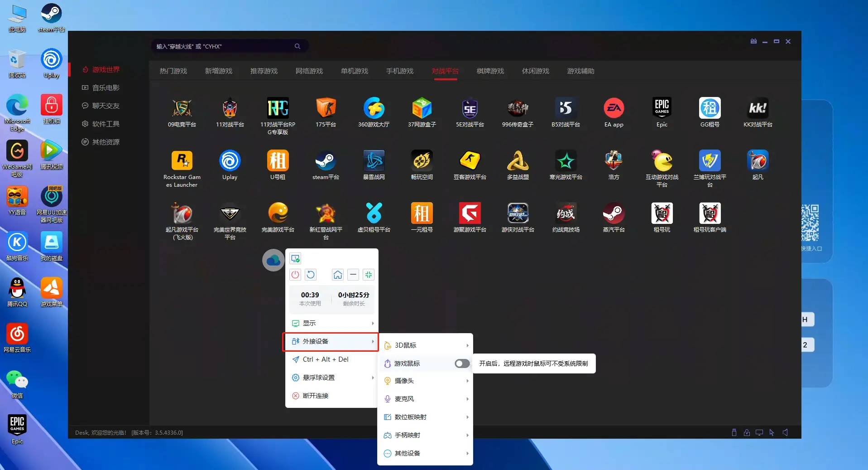The image size is (868, 470).
Task: Open 网易云音乐 desktop shortcut
Action: [17, 338]
